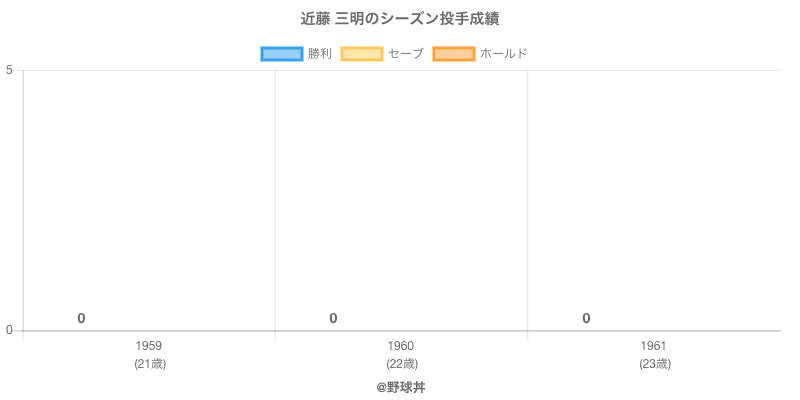Click the chart title 近藤 三明のシーズン投手成績
This screenshot has height=400, width=800.
pos(400,19)
